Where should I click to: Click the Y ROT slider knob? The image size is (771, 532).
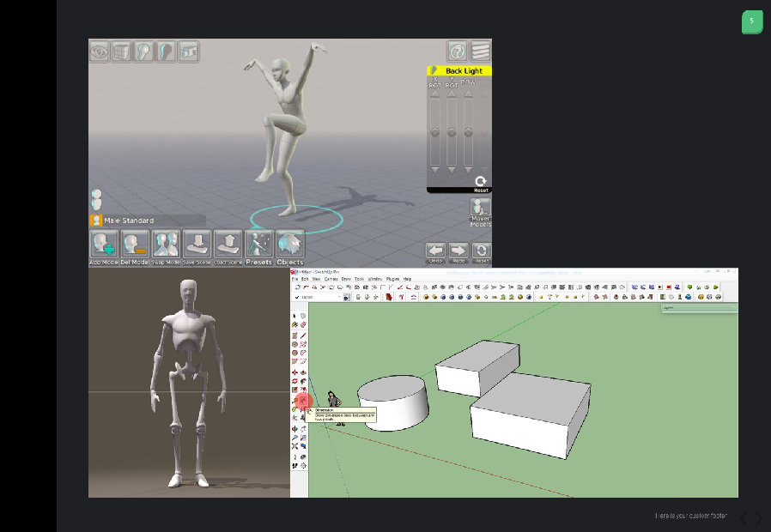pyautogui.click(x=452, y=132)
